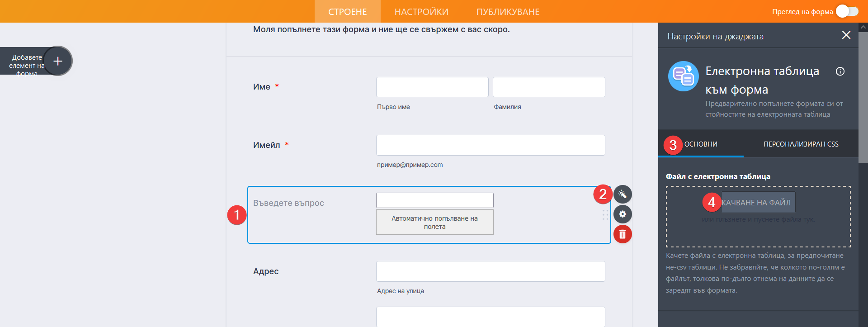
Task: Focus the email input field
Action: tap(491, 145)
